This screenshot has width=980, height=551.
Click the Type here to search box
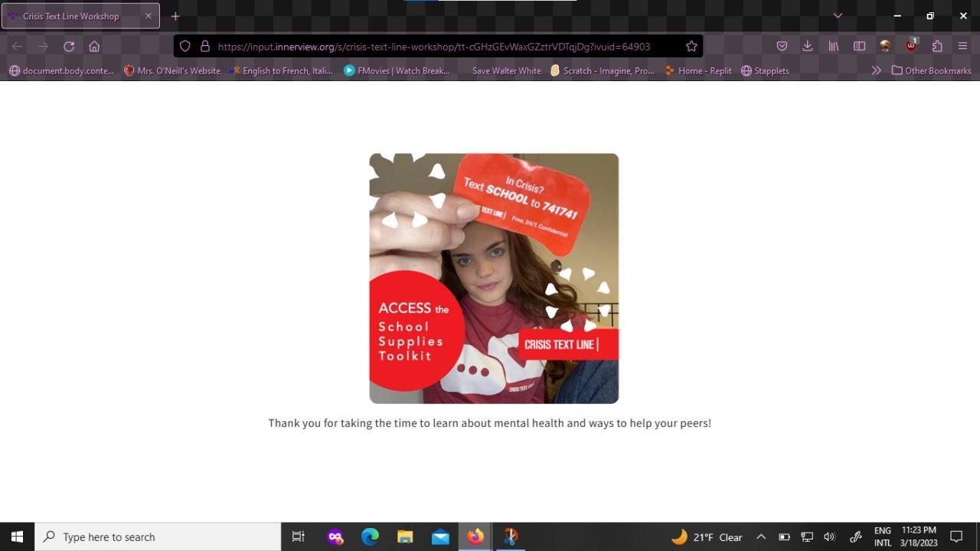click(x=158, y=536)
